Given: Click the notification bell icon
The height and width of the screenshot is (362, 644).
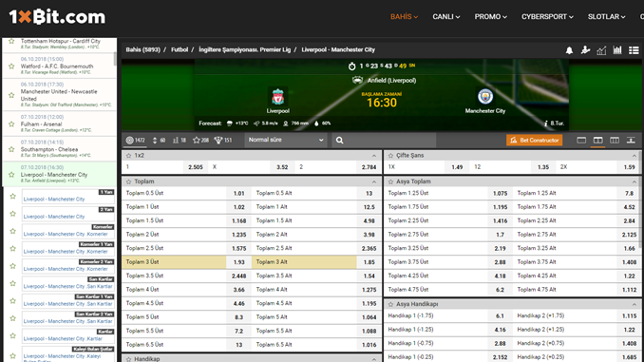Looking at the screenshot, I should point(569,50).
